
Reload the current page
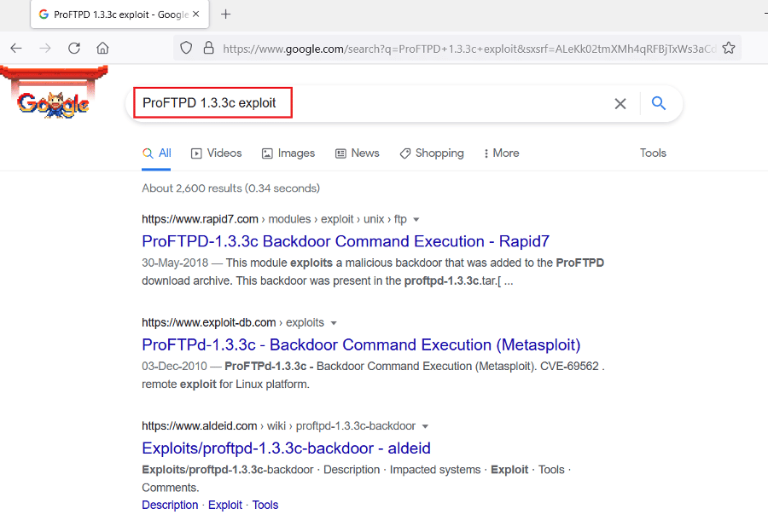click(74, 49)
